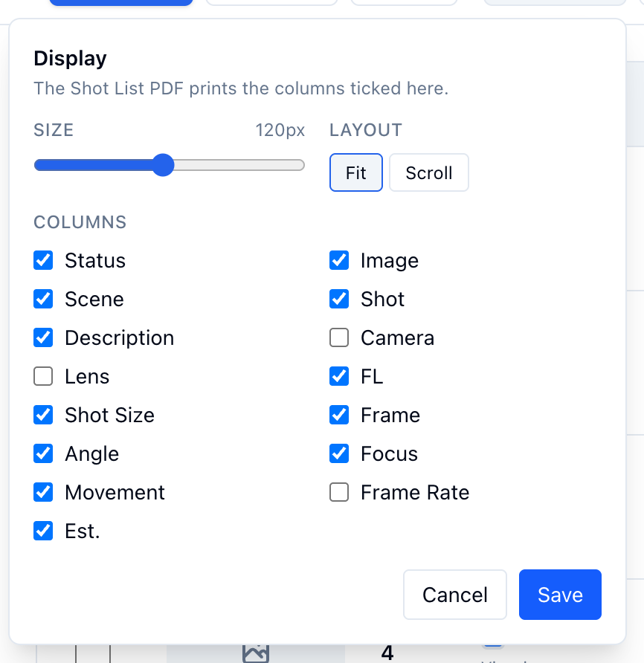
Task: Click the image placeholder icon below dialog
Action: coord(256,653)
